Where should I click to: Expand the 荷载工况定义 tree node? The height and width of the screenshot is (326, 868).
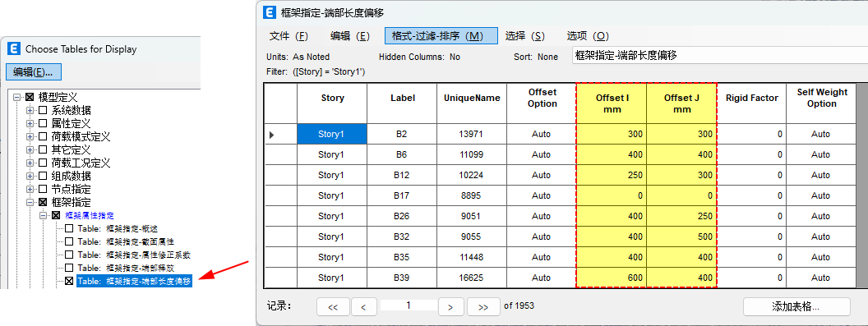point(30,163)
